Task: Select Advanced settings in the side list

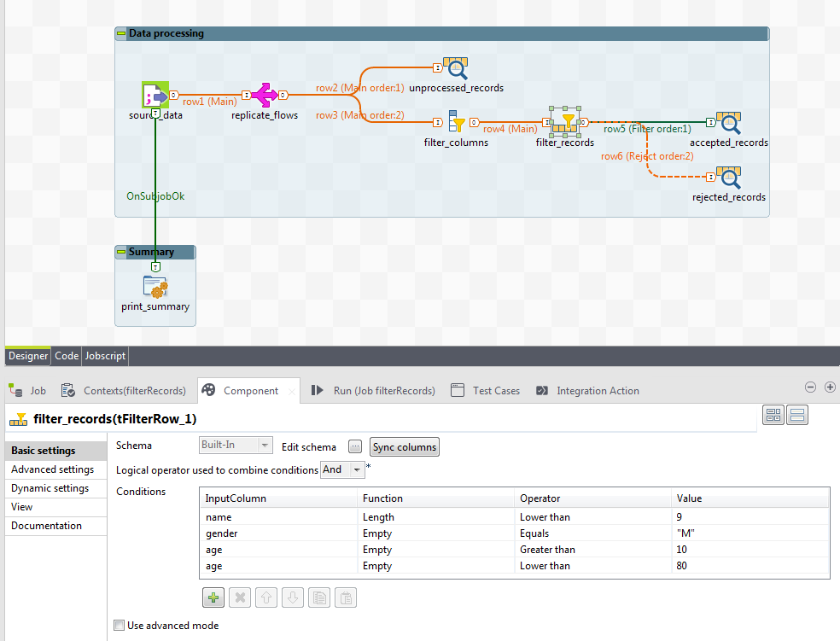Action: (x=53, y=469)
